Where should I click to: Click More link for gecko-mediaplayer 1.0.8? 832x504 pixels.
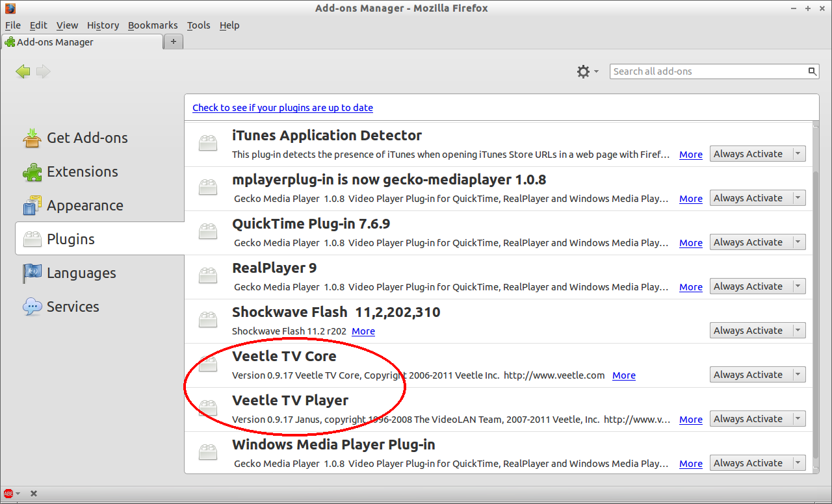coord(691,199)
